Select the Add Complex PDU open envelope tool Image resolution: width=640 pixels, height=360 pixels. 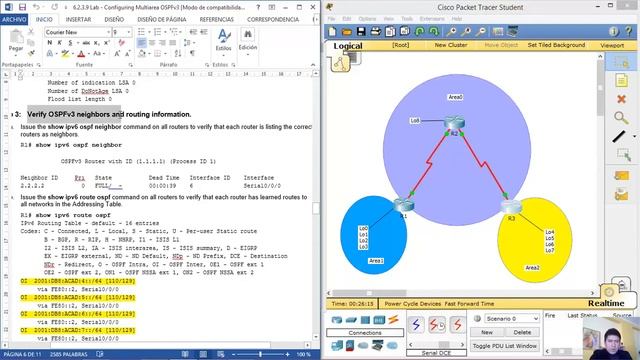(x=621, y=194)
